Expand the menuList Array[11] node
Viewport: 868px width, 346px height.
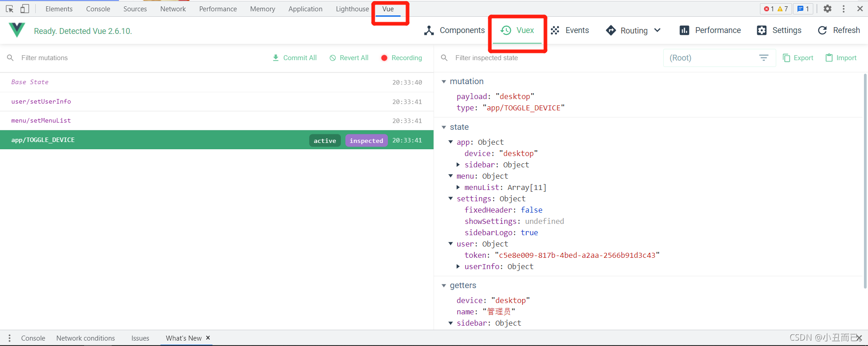458,187
